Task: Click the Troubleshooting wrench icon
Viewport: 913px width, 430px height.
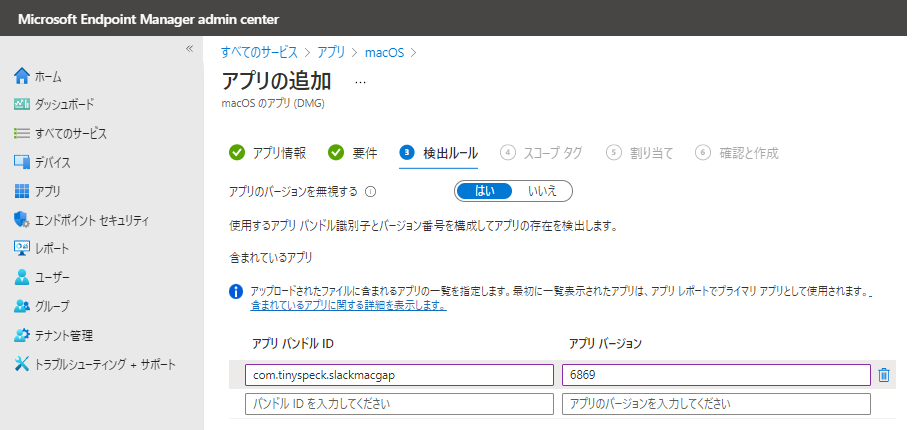Action: pyautogui.click(x=22, y=364)
